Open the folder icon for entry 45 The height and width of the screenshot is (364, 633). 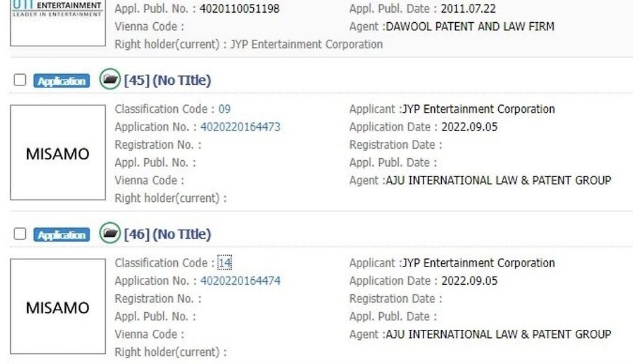coord(110,80)
